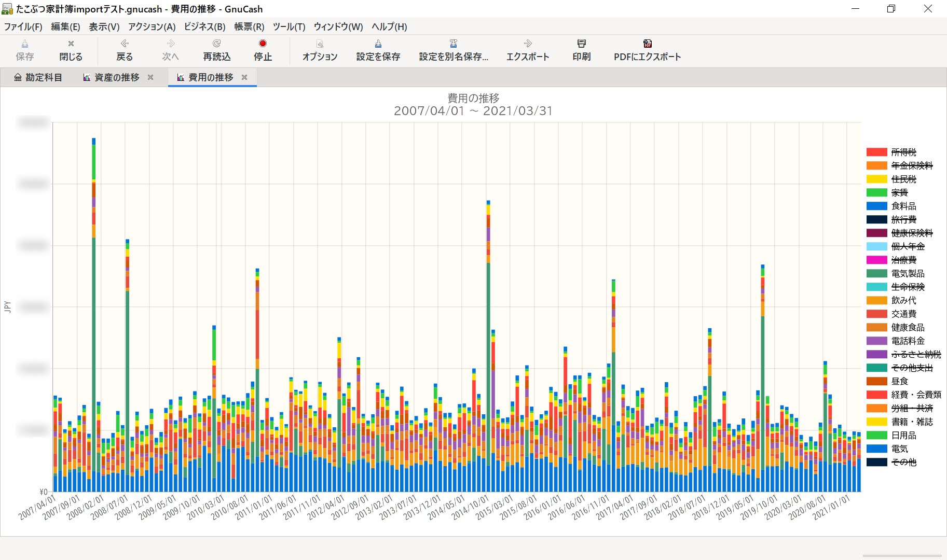Click the JPY y-axis label
Screen dimensions: 947x560
tap(7, 306)
